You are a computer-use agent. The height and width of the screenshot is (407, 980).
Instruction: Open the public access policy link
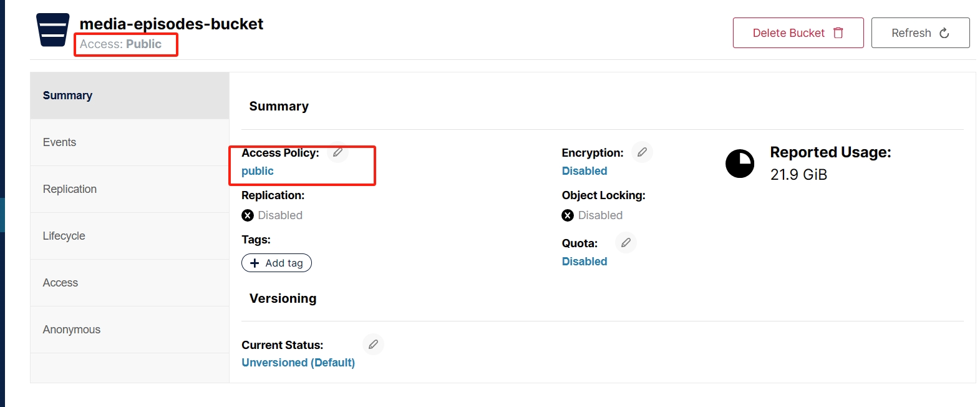tap(258, 171)
